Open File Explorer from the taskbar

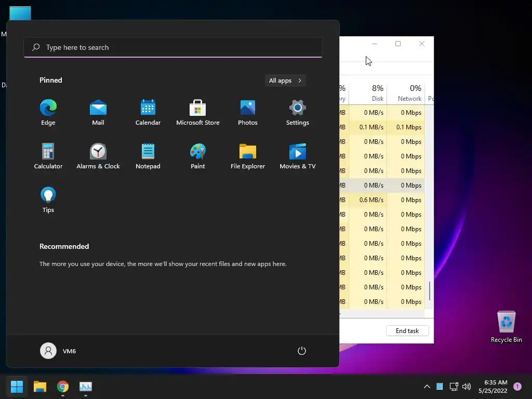39,387
